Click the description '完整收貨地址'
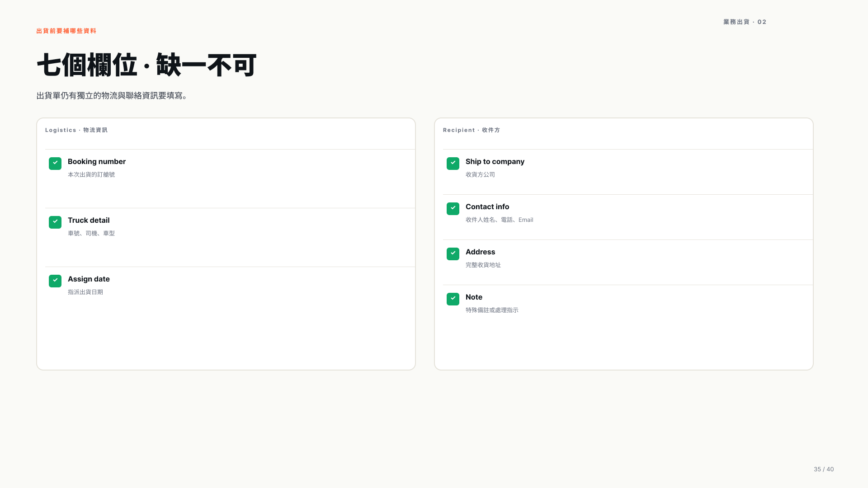Viewport: 868px width, 488px height. 483,265
